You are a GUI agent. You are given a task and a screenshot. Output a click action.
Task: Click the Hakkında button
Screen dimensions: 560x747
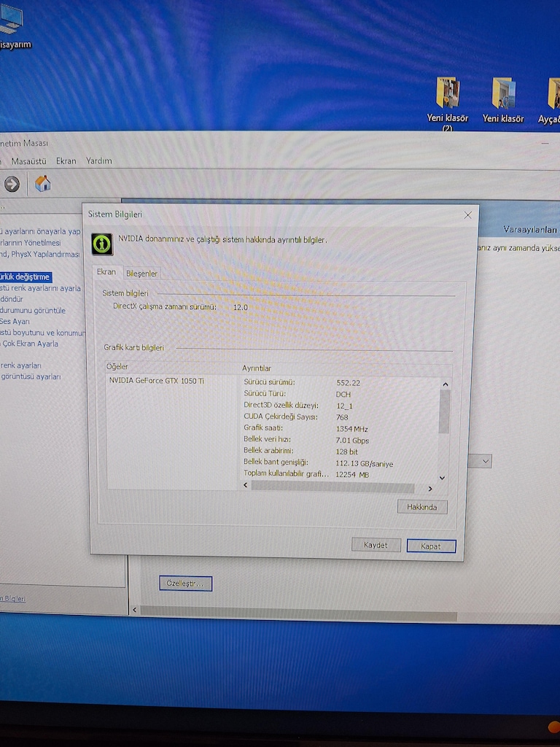coord(422,507)
